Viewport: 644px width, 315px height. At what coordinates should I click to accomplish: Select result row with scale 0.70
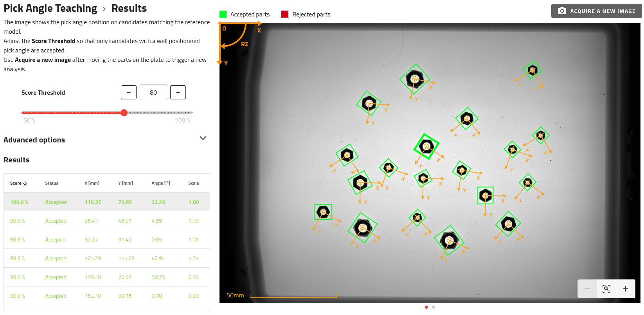[x=106, y=277]
